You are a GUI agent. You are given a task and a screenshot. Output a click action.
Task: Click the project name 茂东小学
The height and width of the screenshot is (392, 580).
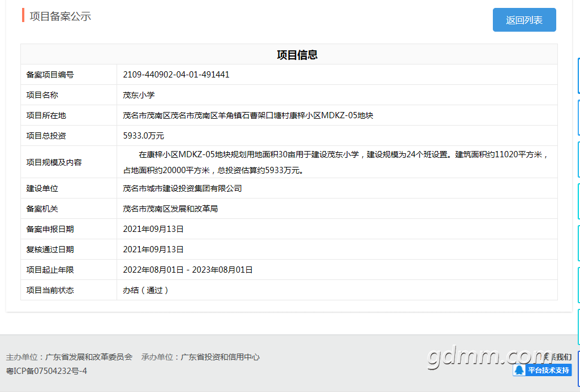coord(139,95)
